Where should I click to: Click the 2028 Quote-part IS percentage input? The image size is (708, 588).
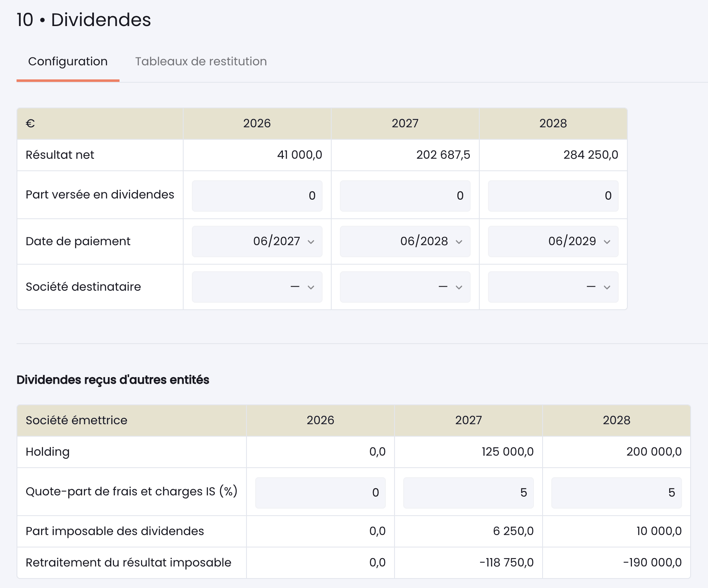click(616, 492)
